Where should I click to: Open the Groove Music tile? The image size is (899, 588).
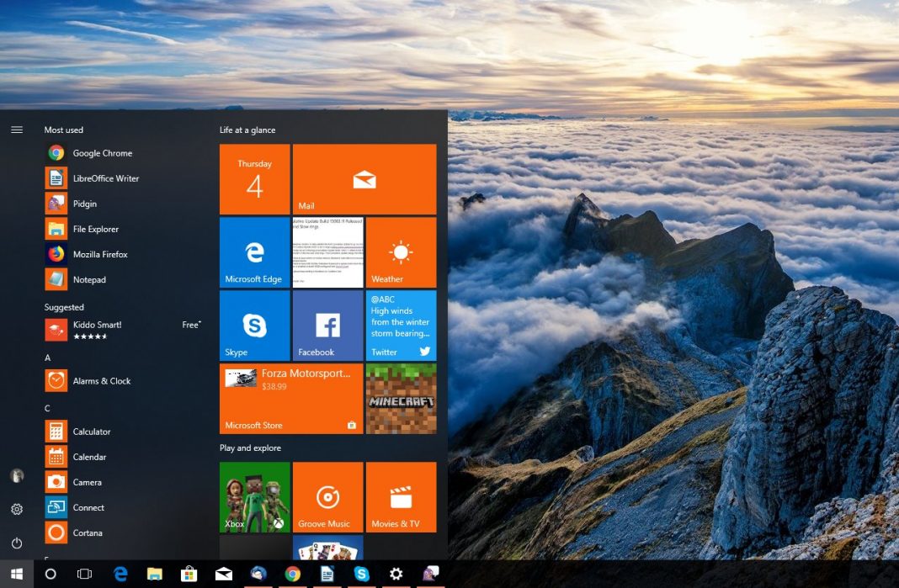tap(328, 497)
